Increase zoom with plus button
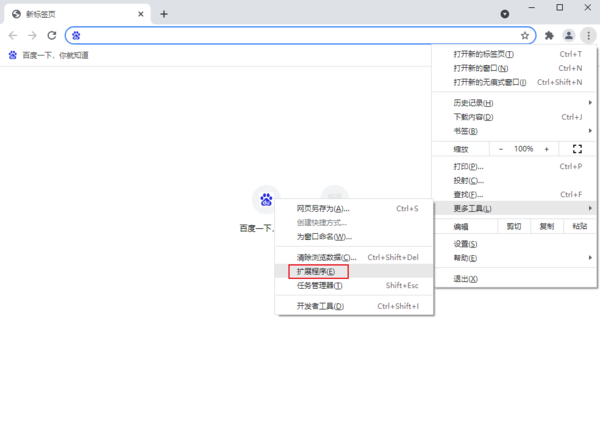The width and height of the screenshot is (600, 423). pyautogui.click(x=546, y=149)
